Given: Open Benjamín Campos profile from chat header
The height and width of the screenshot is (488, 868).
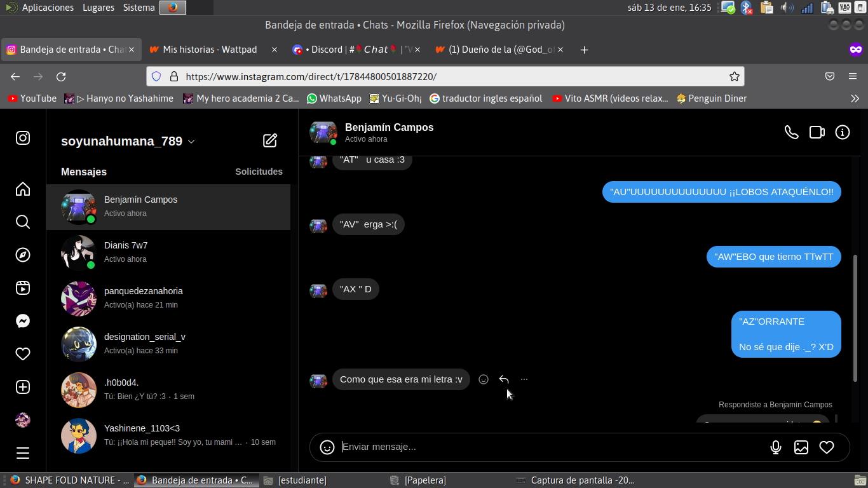Looking at the screenshot, I should 389,128.
